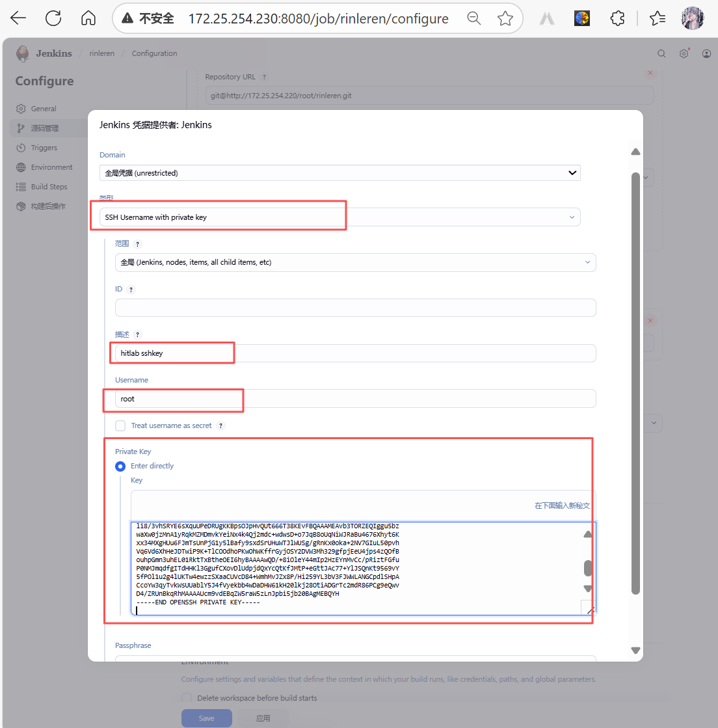The image size is (718, 728).
Task: Open type dropdown SSH Username with private key
Action: tap(339, 217)
